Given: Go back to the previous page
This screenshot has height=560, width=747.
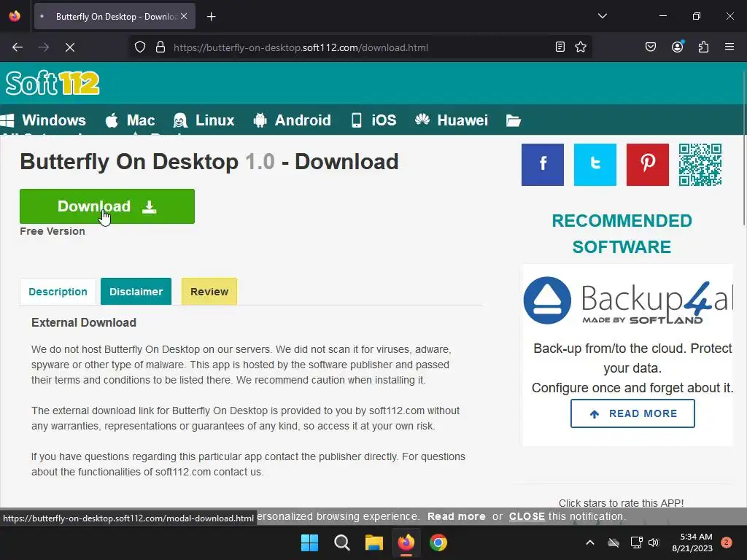Looking at the screenshot, I should [18, 47].
